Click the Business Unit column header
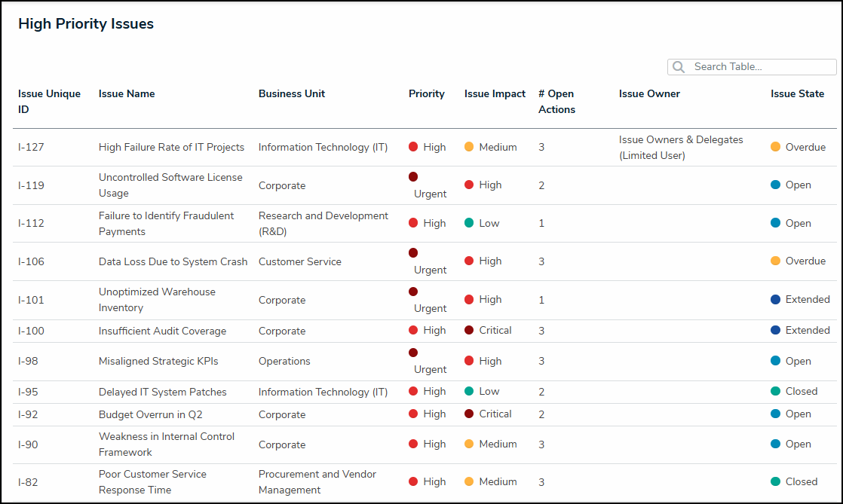 pos(292,94)
